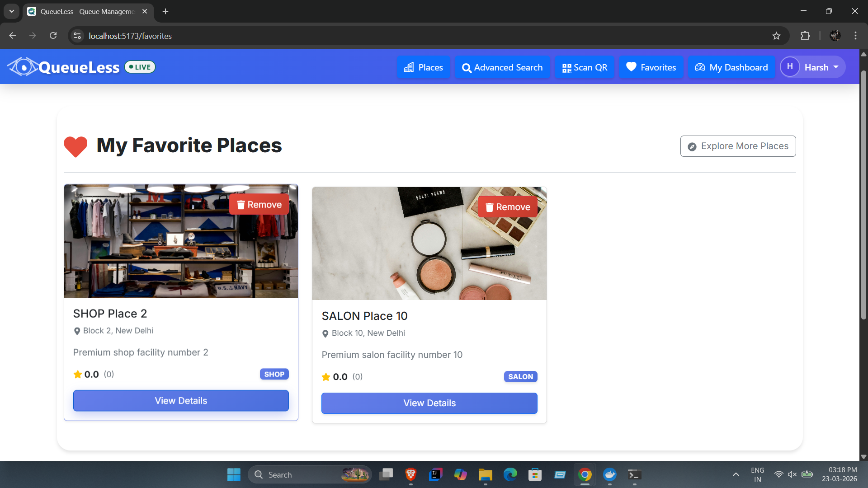Click the SHOP Place 2 title

pyautogui.click(x=110, y=314)
